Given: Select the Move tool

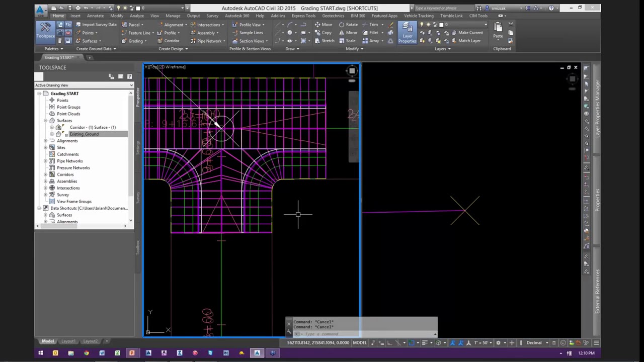Looking at the screenshot, I should (x=324, y=25).
